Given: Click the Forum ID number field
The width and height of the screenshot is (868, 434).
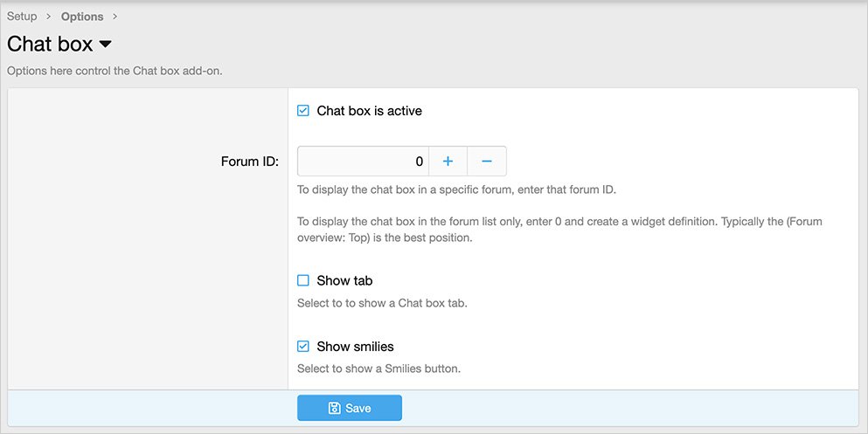Looking at the screenshot, I should [363, 162].
